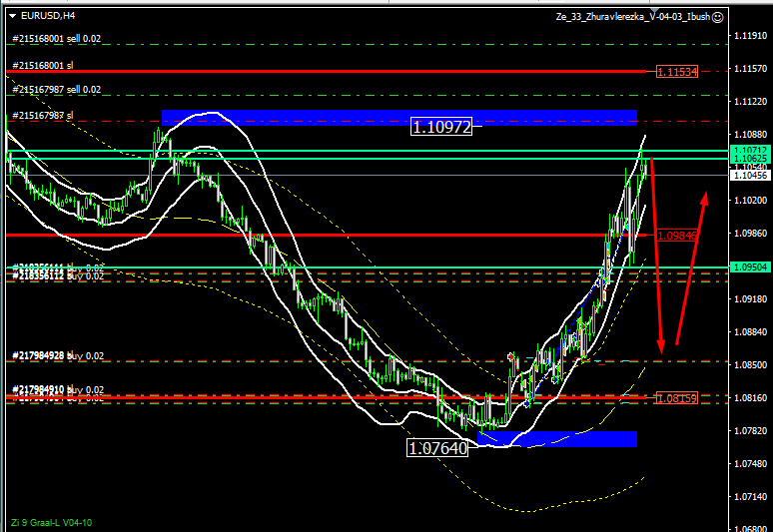This screenshot has width=773, height=532.
Task: Click the green 1.10625 price axis marker
Action: click(x=750, y=158)
